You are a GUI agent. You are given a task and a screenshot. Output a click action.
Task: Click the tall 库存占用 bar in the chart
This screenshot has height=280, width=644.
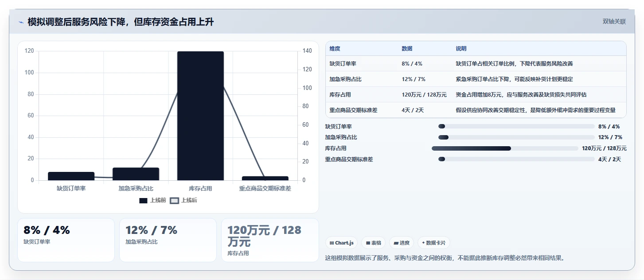(x=200, y=116)
